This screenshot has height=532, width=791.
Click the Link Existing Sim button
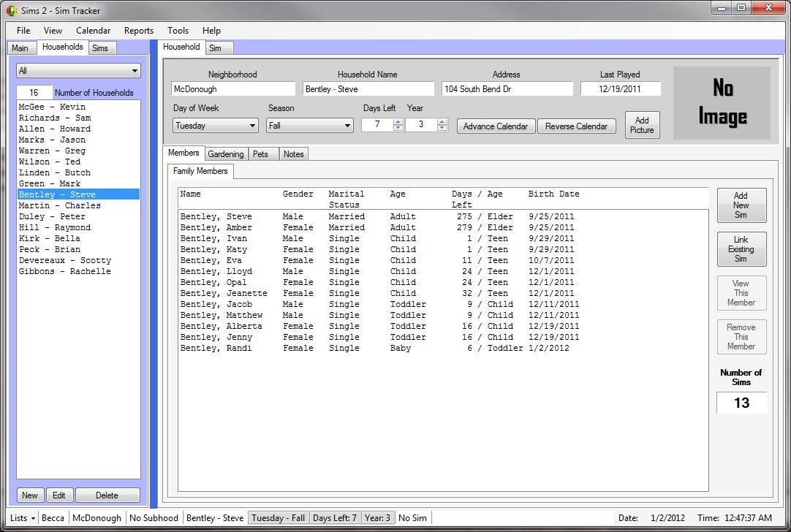pos(741,249)
